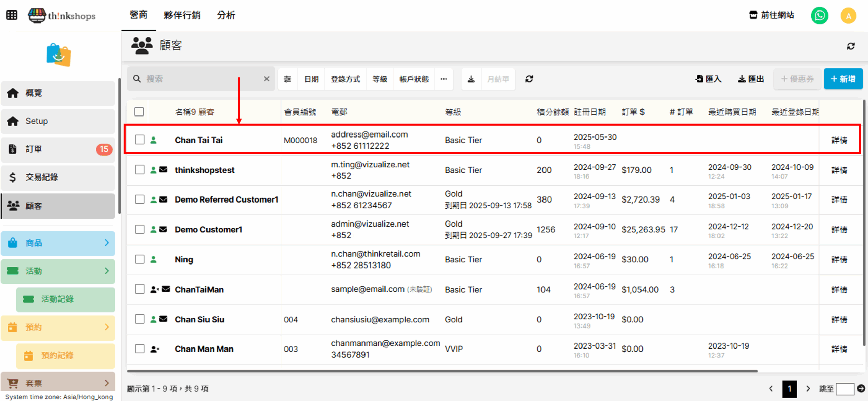Click the filter sliders icon
This screenshot has width=868, height=401.
[288, 79]
